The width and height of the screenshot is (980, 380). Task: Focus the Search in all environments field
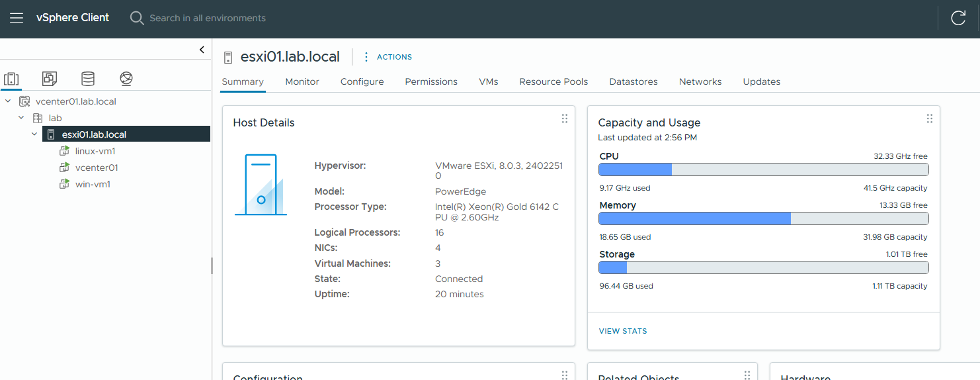[x=208, y=18]
